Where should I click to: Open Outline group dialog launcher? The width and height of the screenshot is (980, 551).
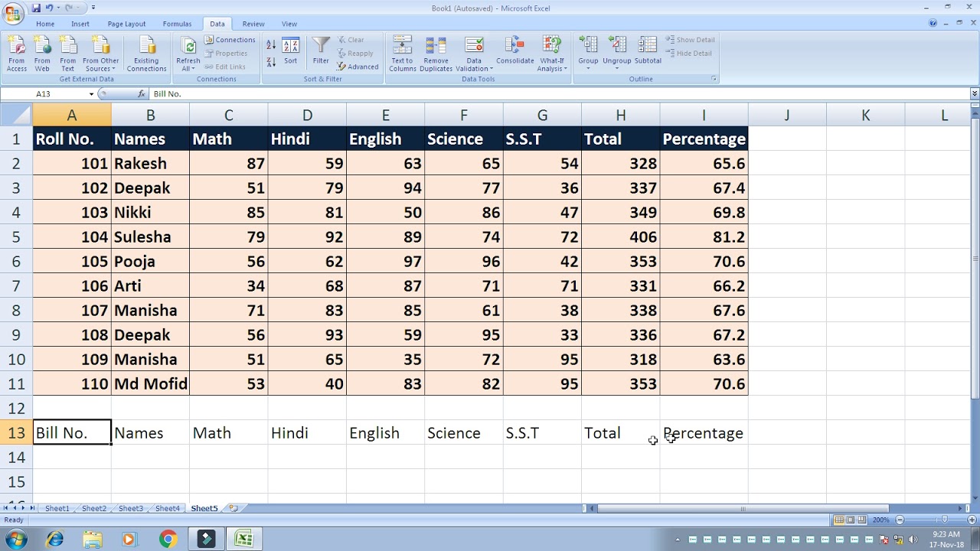coord(714,79)
